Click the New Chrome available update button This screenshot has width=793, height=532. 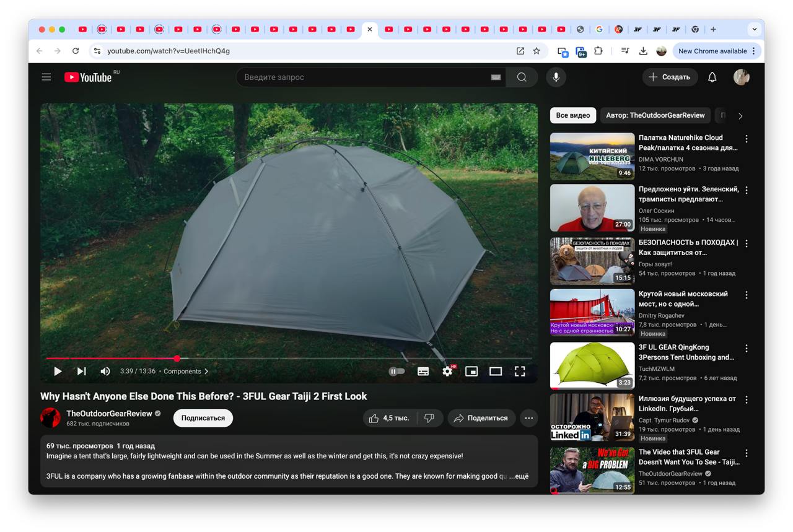click(x=717, y=51)
